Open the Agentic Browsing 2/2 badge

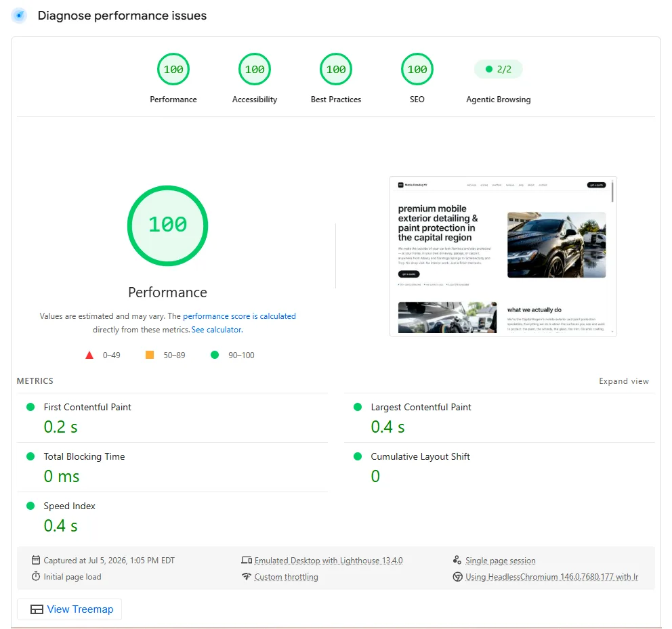498,69
